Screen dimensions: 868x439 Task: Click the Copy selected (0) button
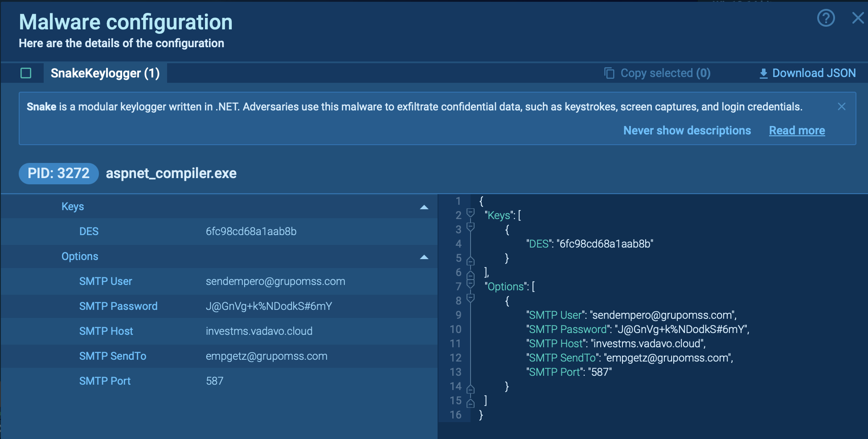664,73
